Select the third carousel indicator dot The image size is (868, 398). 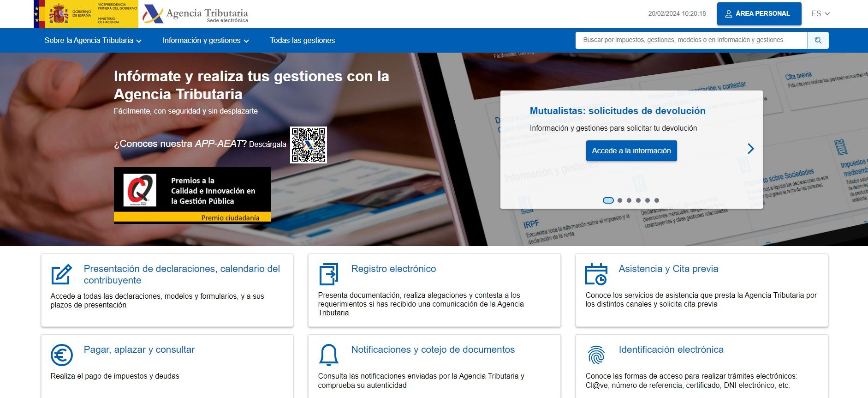pos(629,200)
